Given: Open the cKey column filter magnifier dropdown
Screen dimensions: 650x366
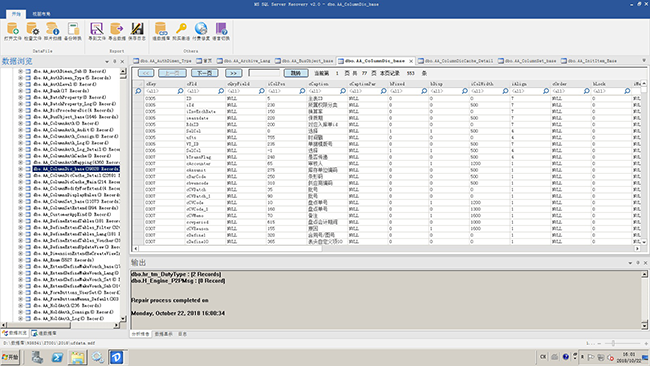Looking at the screenshot, I should coord(180,91).
